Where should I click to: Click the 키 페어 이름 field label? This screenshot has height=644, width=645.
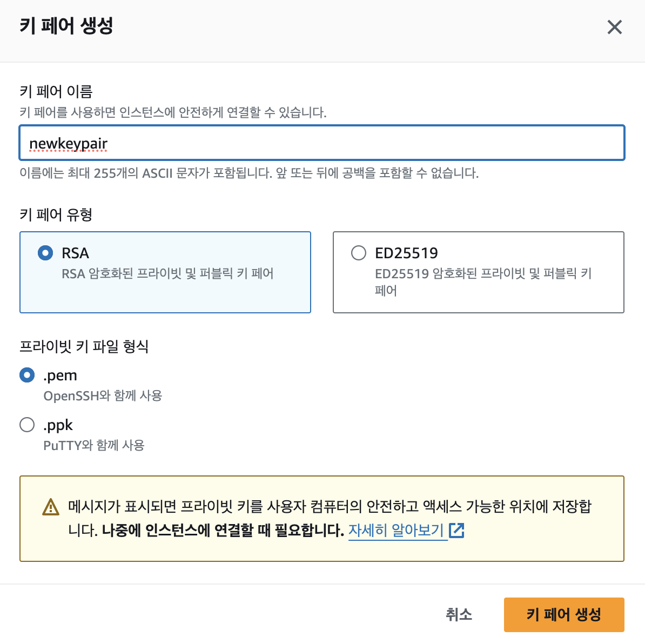click(56, 91)
